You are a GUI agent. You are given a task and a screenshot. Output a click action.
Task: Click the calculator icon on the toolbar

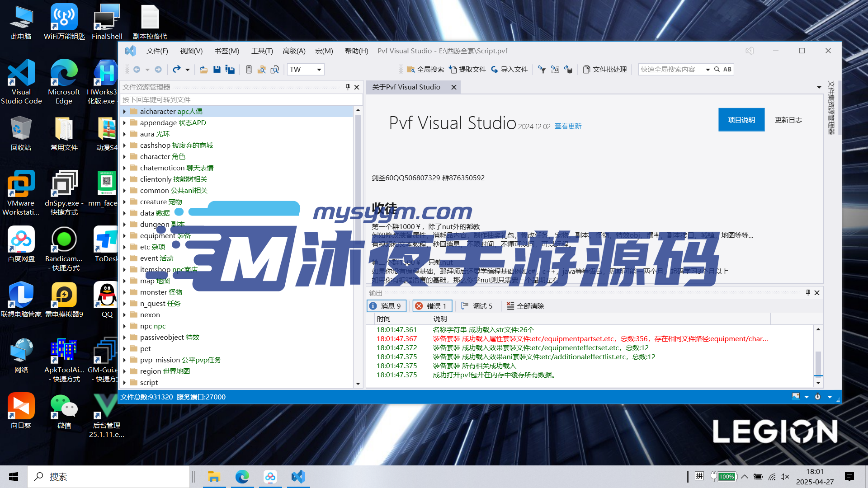pyautogui.click(x=249, y=69)
